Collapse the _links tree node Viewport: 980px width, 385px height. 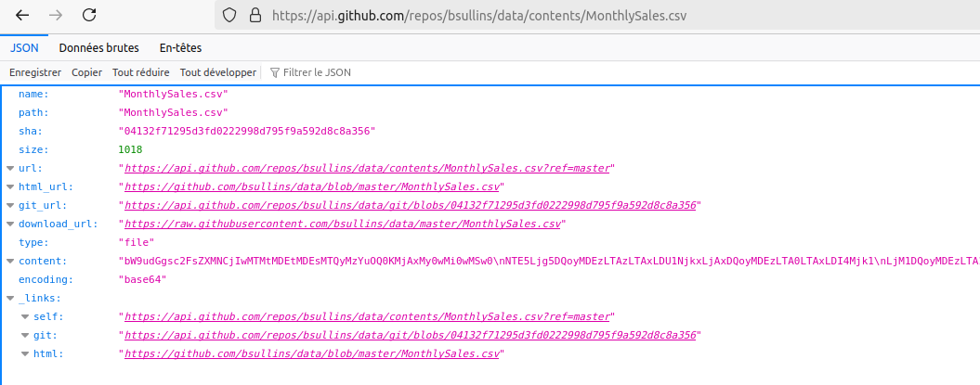[x=10, y=298]
